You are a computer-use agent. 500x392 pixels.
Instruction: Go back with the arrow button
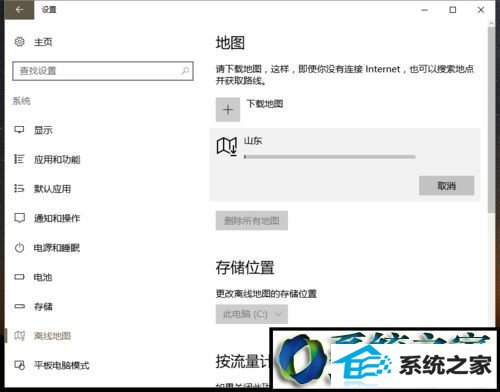point(19,10)
